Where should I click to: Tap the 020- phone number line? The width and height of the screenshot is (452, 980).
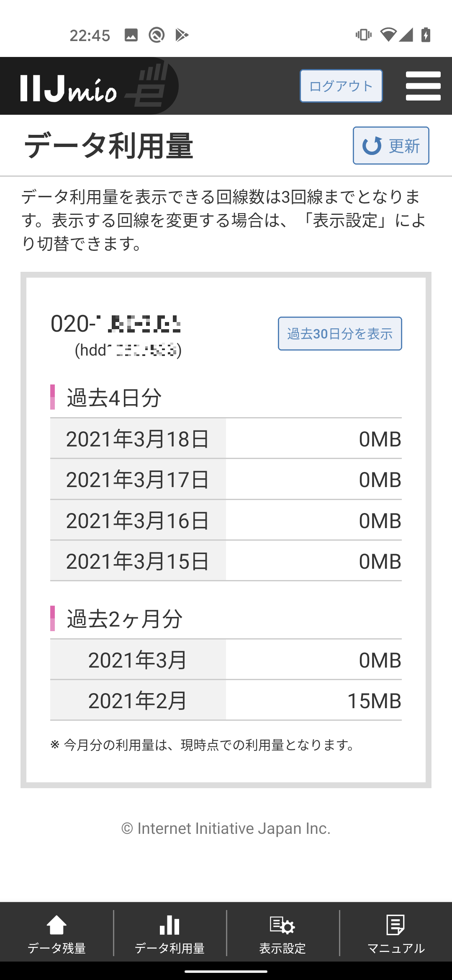click(116, 324)
